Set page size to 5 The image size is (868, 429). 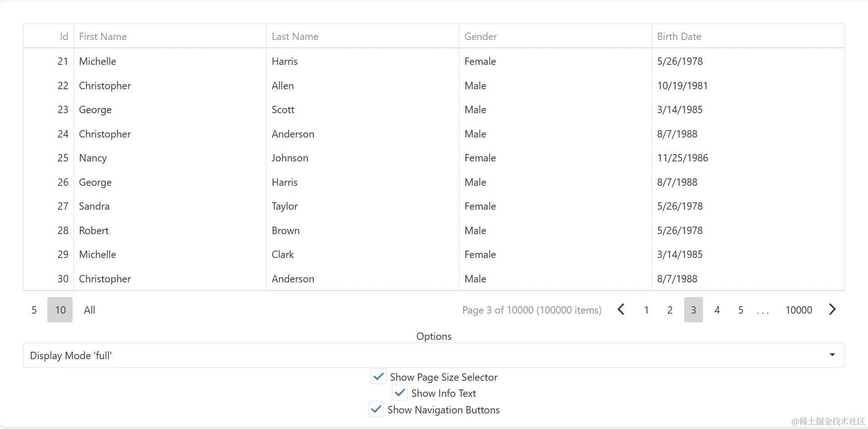pyautogui.click(x=34, y=310)
